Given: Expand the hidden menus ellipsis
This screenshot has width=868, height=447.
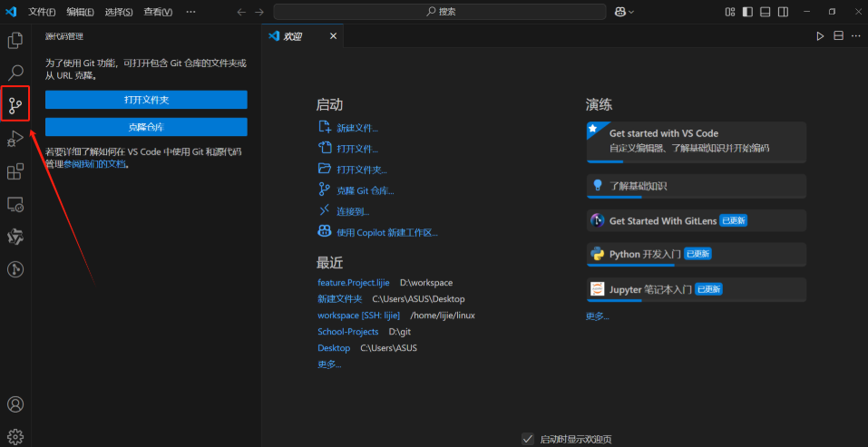Looking at the screenshot, I should pos(190,12).
